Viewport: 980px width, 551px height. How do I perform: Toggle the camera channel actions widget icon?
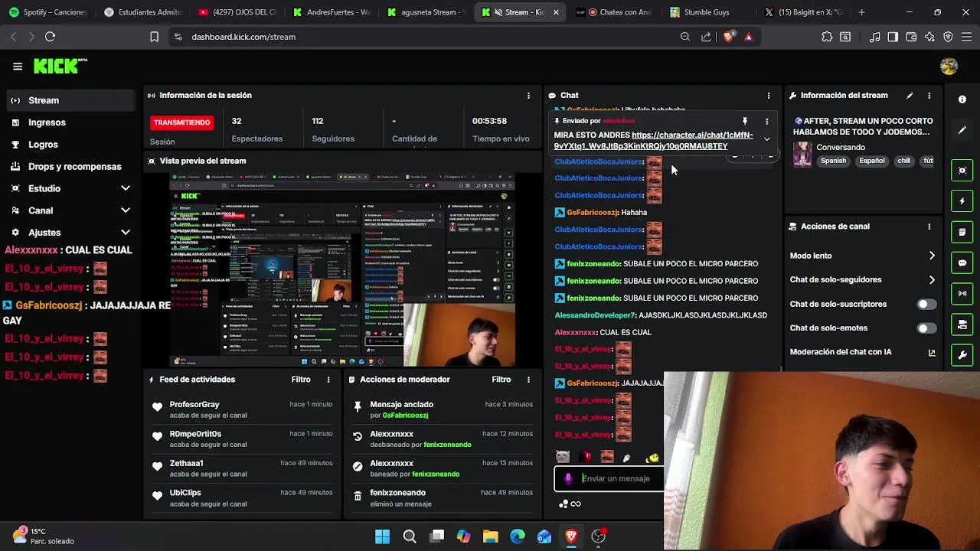click(962, 325)
